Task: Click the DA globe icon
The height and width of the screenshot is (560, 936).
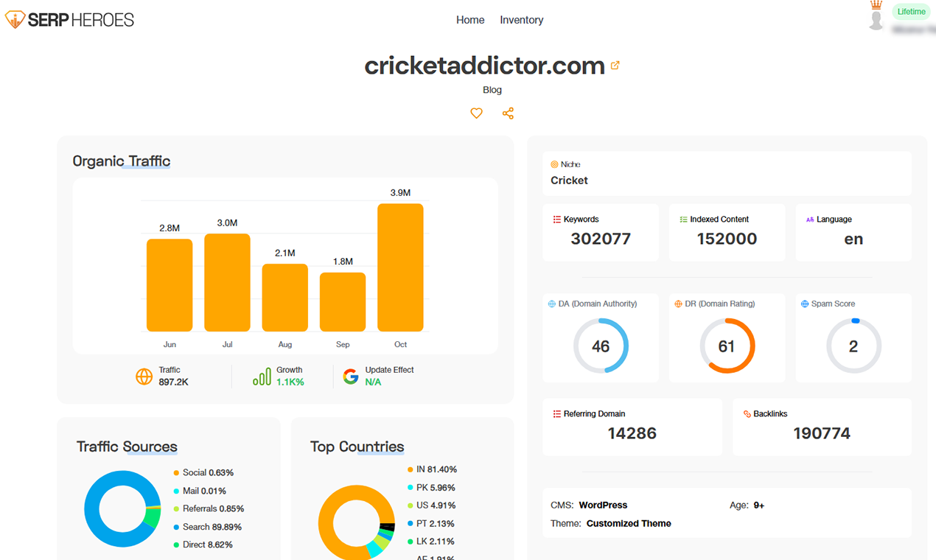Action: 552,304
